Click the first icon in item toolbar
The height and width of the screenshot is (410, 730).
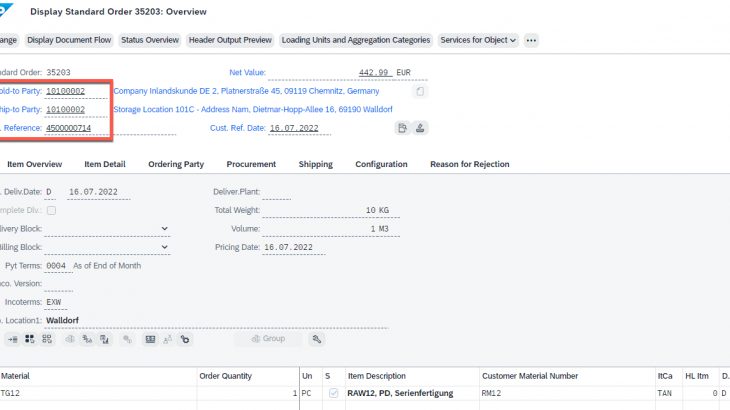[13, 339]
